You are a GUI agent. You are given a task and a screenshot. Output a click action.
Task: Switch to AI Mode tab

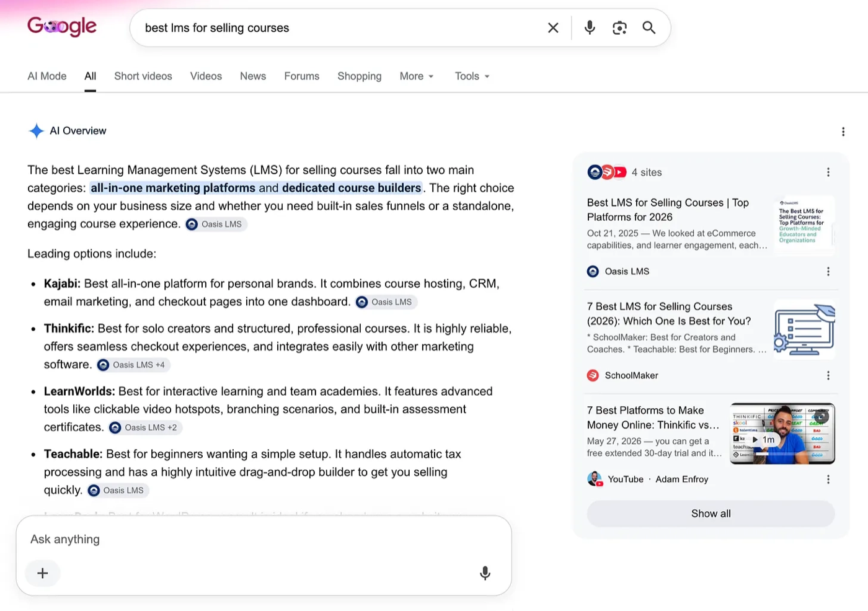point(47,76)
